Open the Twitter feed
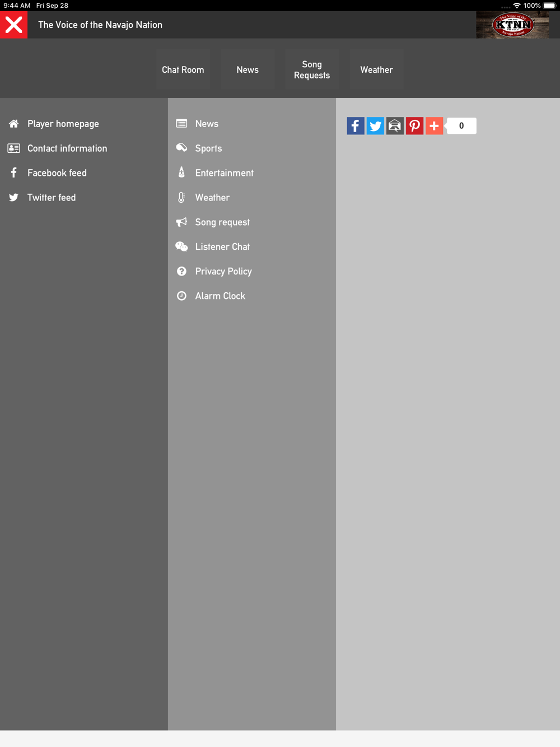 click(x=52, y=198)
